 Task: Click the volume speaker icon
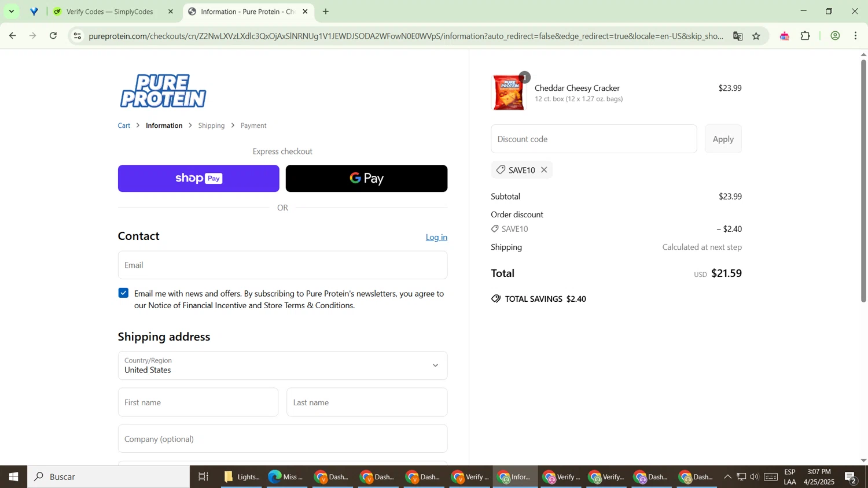click(x=755, y=477)
